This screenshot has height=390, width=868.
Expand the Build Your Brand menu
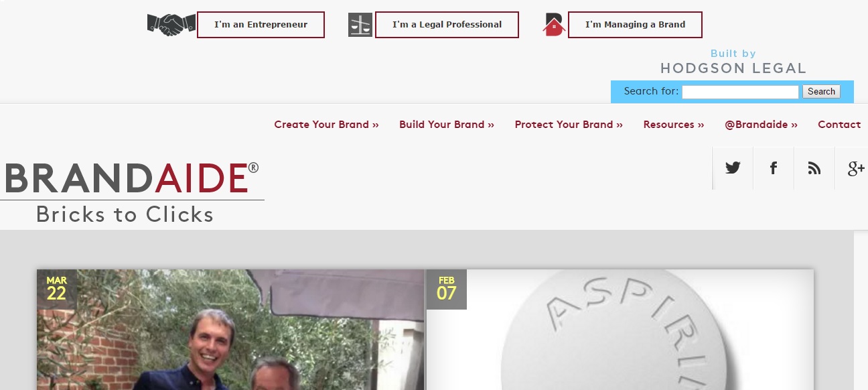[x=447, y=125]
